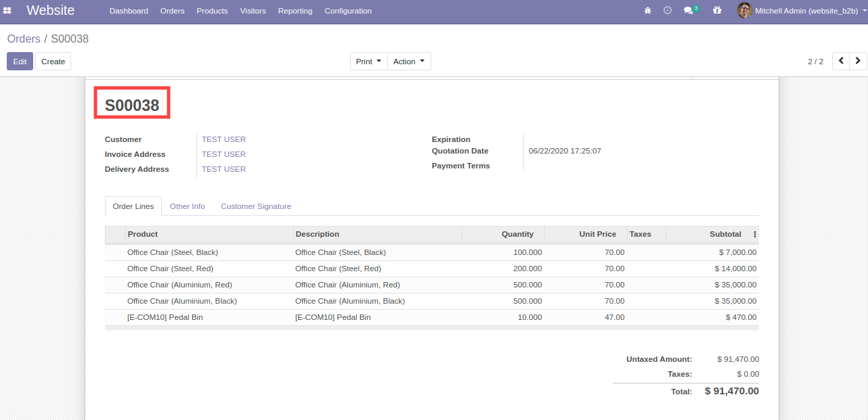Open the Configuration menu
This screenshot has height=420, width=868.
(x=348, y=11)
